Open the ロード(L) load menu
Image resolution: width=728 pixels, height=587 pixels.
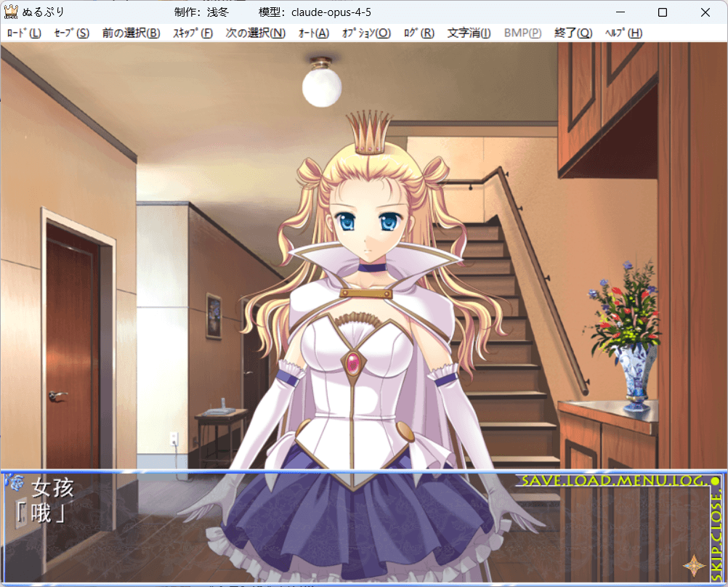(24, 33)
